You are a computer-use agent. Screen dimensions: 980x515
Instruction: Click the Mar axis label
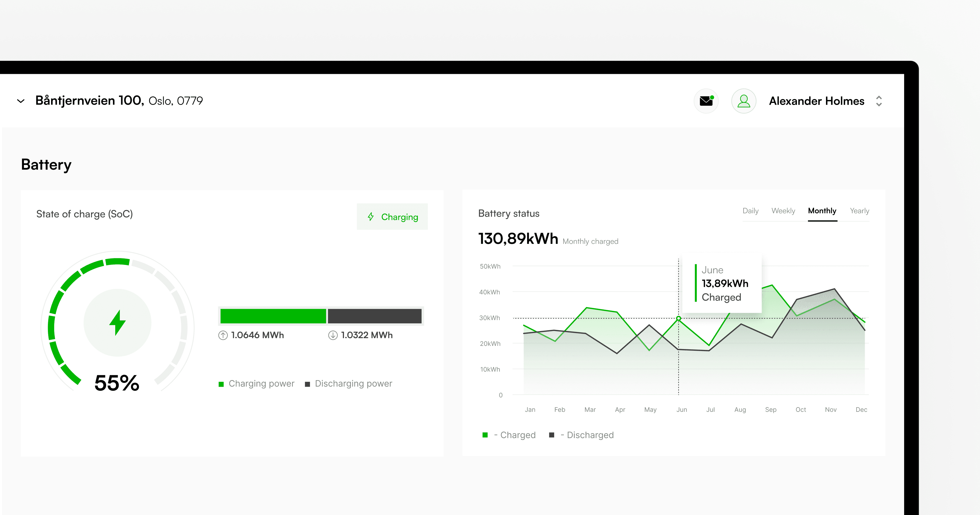[590, 410]
